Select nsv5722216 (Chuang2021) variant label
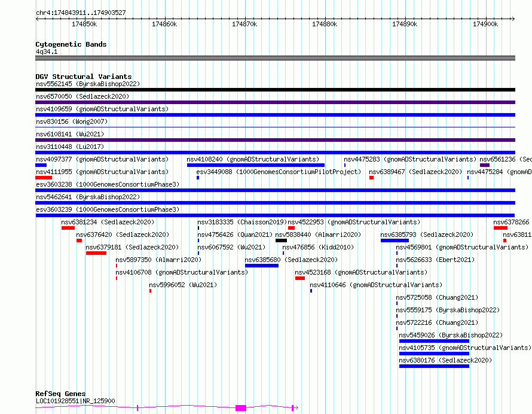The width and height of the screenshot is (532, 414). pos(437,322)
